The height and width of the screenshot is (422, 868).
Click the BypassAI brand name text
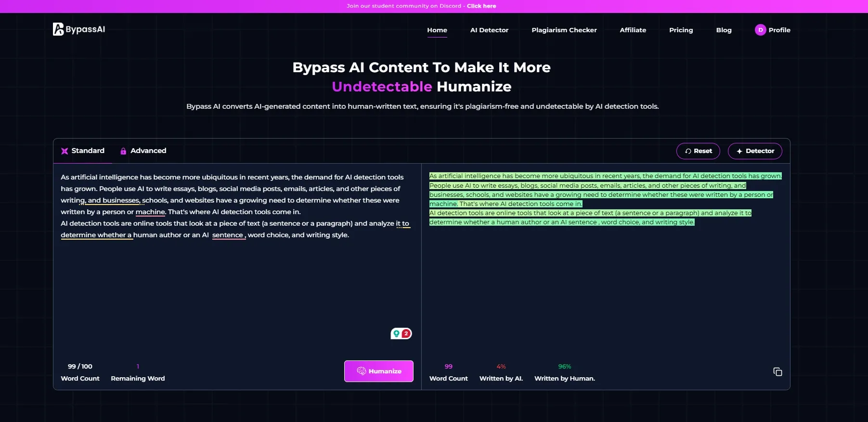click(x=85, y=29)
